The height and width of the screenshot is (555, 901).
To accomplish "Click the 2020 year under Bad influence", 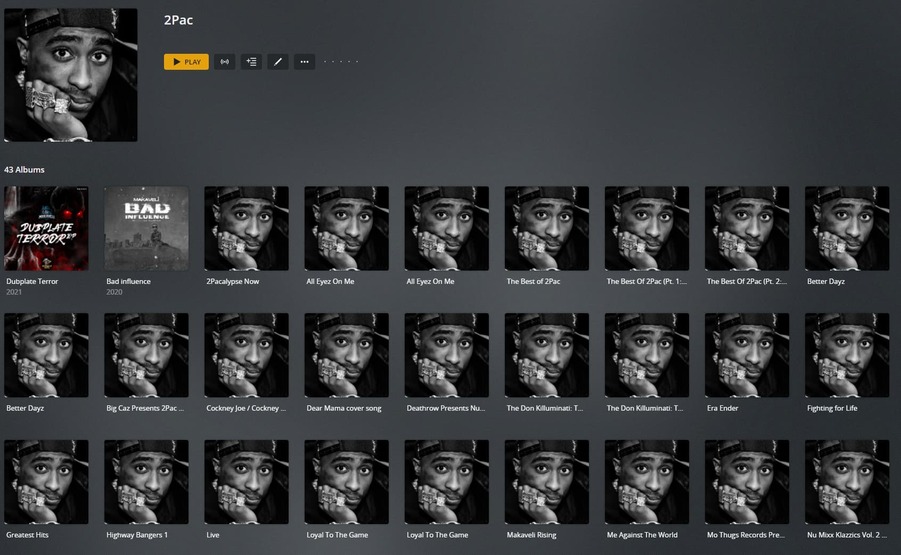I will (x=114, y=292).
